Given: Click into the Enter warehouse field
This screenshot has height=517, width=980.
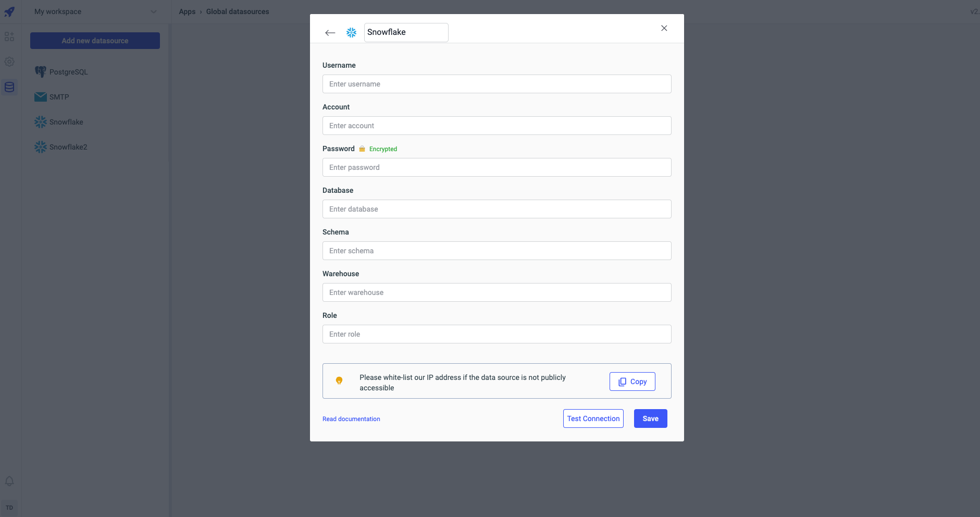Looking at the screenshot, I should (x=497, y=292).
